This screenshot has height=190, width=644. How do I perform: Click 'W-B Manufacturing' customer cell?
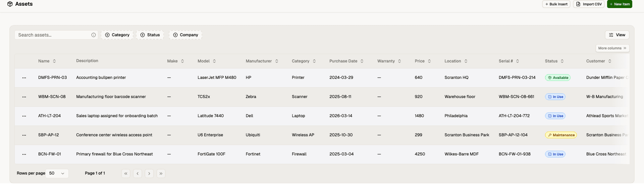pos(605,97)
